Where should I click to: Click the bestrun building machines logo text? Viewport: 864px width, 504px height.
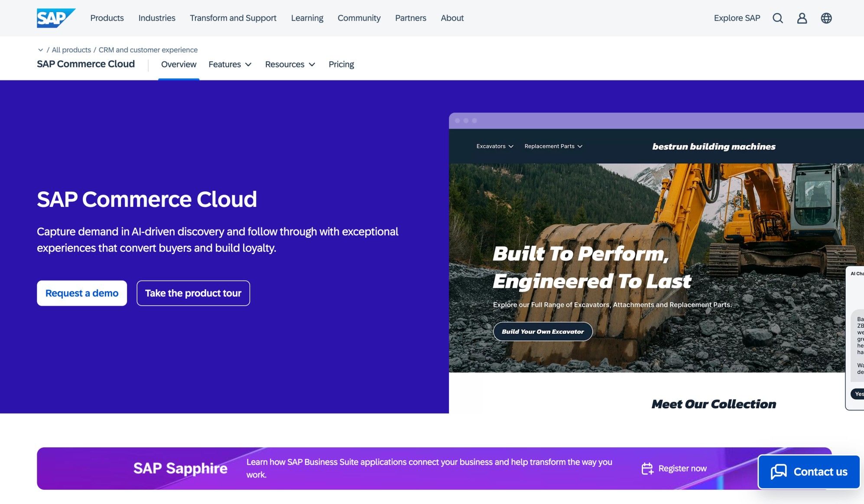[714, 146]
